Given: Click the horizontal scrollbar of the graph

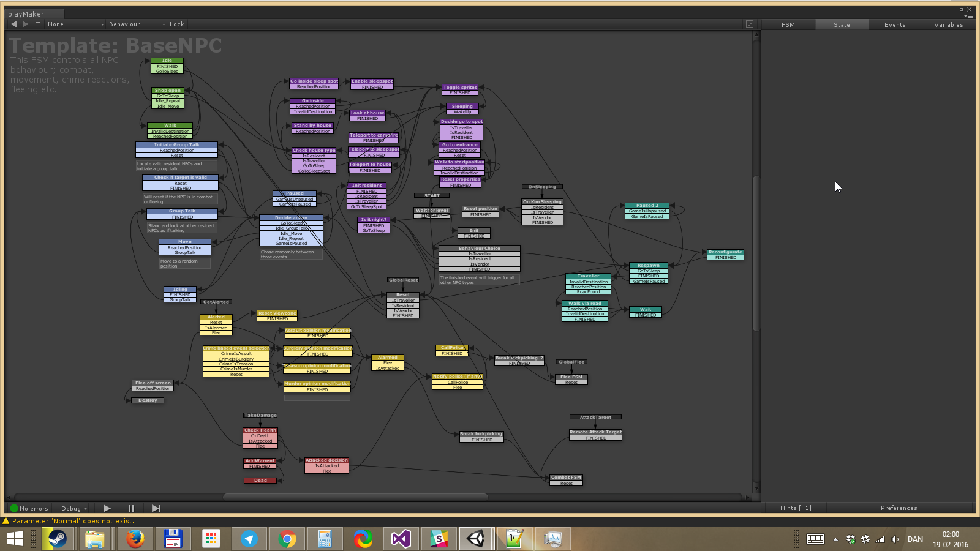Looking at the screenshot, I should pyautogui.click(x=355, y=497).
